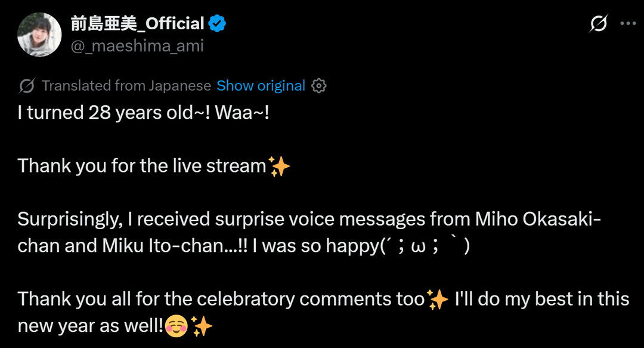
Task: Click the 'Thank you for the live stream' text
Action: point(141,166)
